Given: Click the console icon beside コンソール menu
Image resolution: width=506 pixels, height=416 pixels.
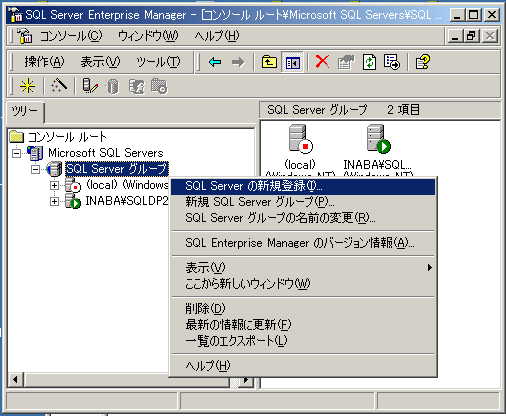Looking at the screenshot, I should 24,36.
